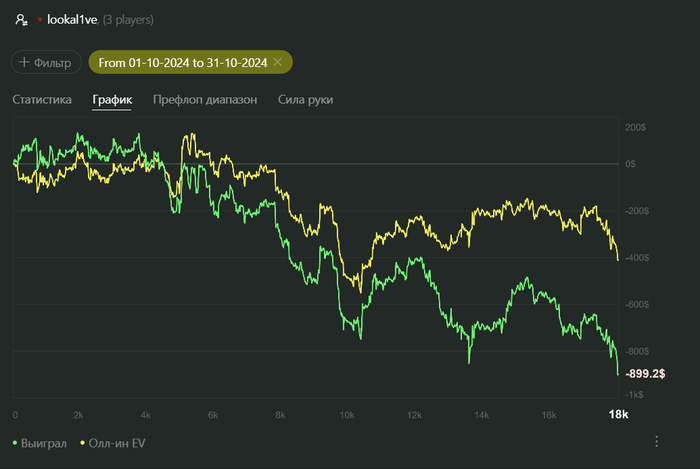Open the Префлоп диапазон tab
Image resolution: width=700 pixels, height=469 pixels.
pyautogui.click(x=205, y=100)
